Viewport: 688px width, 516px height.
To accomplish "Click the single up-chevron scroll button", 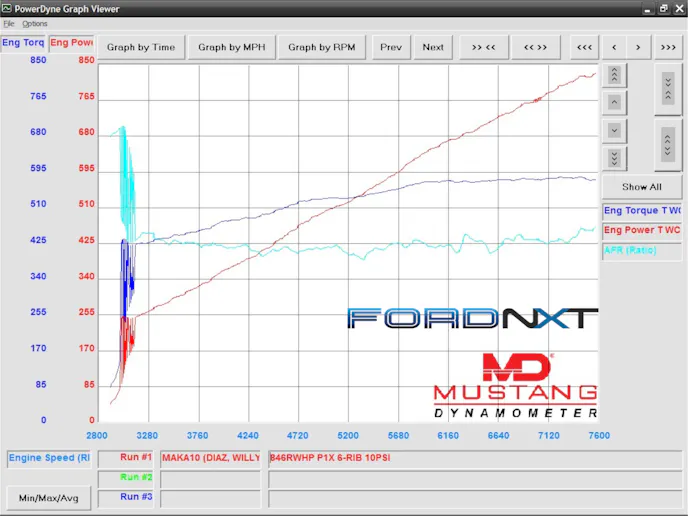I will (x=615, y=102).
